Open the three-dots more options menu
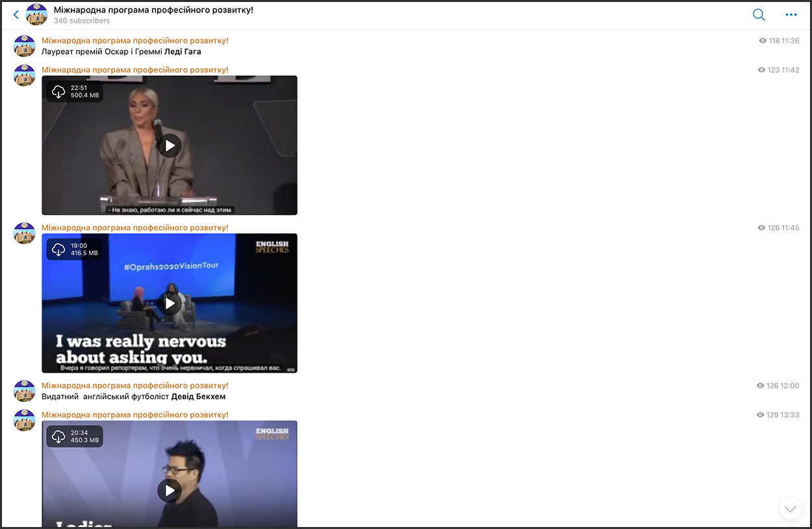Screen dimensions: 812x529 point(791,15)
